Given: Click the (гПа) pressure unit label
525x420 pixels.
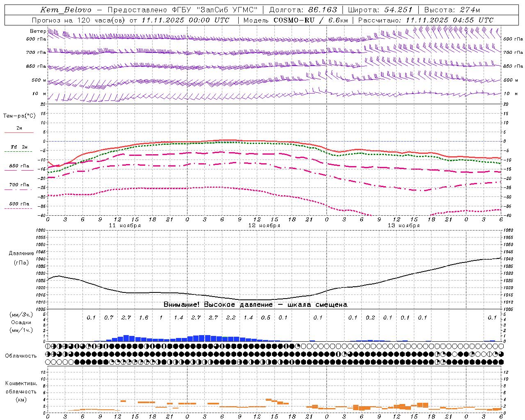Looking at the screenshot, I should click(21, 263).
